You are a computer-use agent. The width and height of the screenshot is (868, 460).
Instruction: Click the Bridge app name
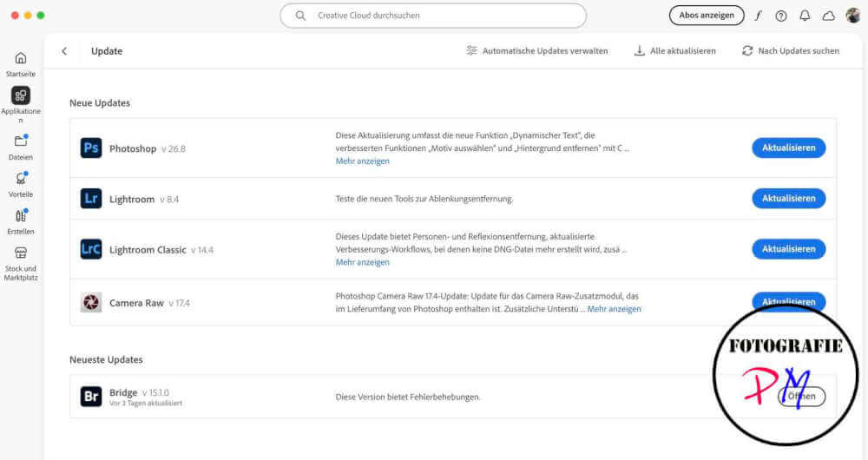[123, 392]
